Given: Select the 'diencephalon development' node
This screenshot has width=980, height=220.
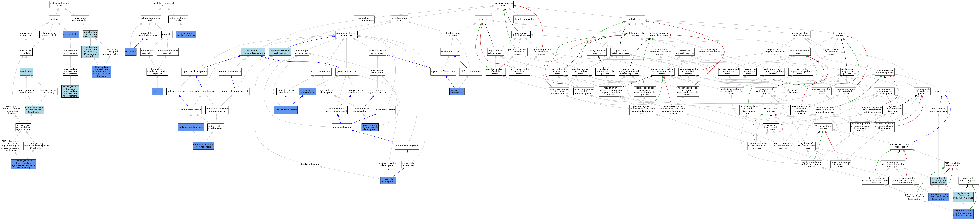Looking at the screenshot, I should 409,164.
